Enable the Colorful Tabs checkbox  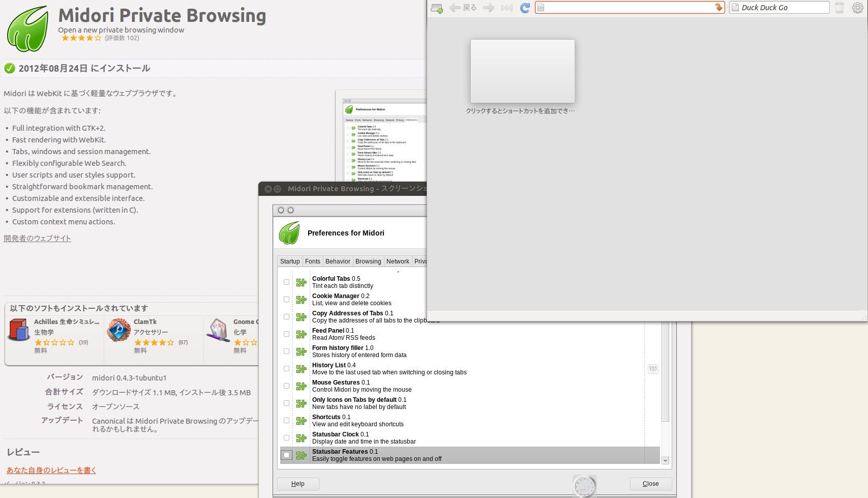coord(286,282)
